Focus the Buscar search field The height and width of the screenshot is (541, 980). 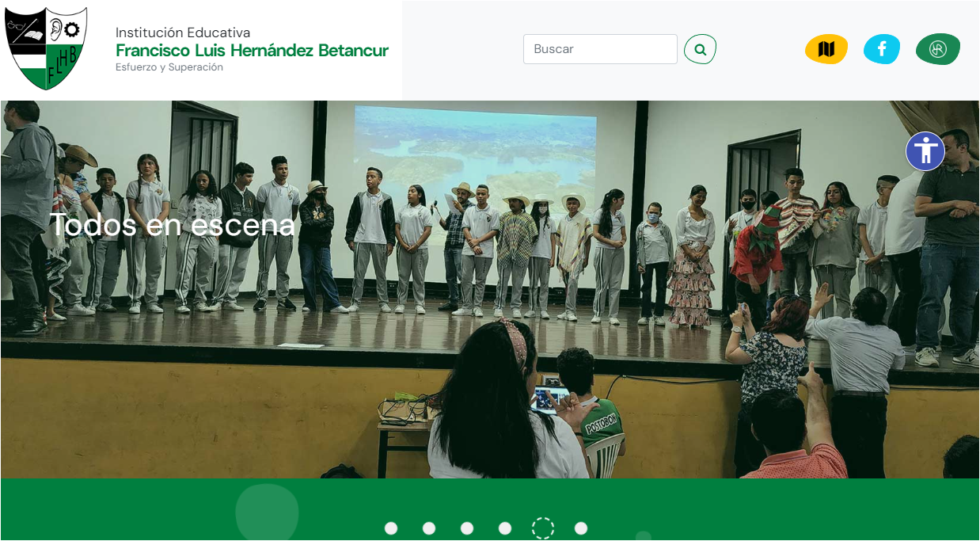point(600,49)
